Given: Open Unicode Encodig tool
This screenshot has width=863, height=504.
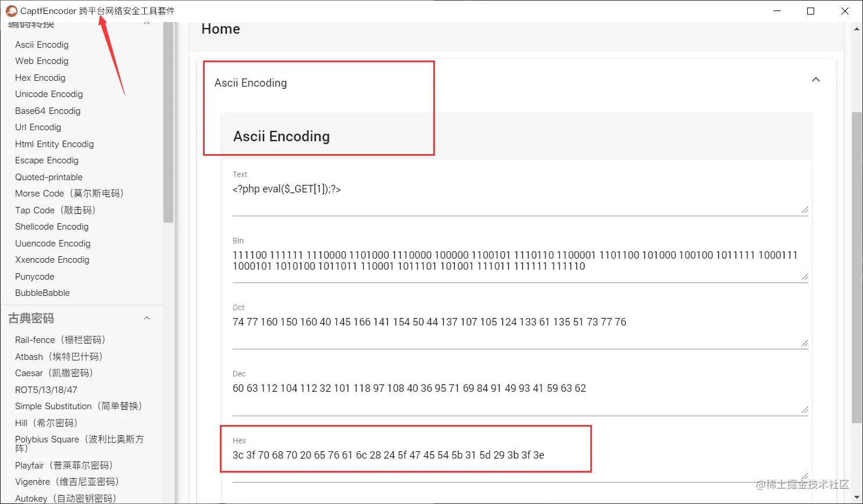Looking at the screenshot, I should point(49,94).
